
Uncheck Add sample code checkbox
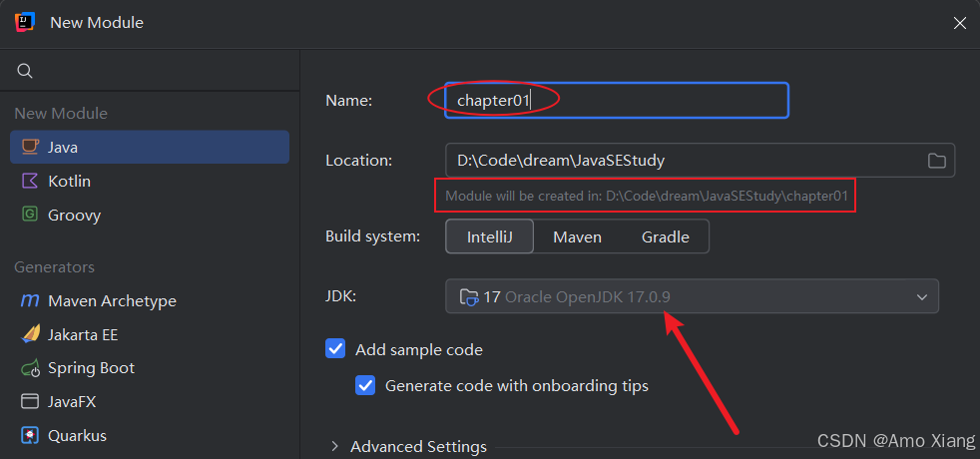(335, 350)
